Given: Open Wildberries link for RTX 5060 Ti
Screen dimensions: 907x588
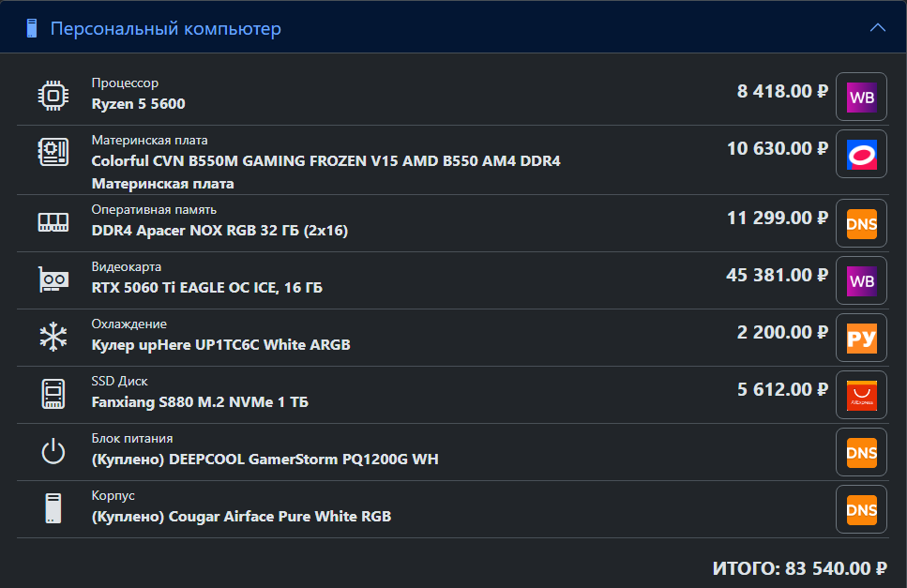Looking at the screenshot, I should click(861, 280).
